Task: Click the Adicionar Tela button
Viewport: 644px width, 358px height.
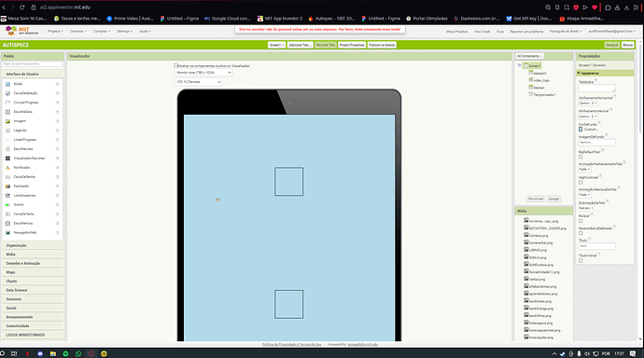Action: click(300, 45)
